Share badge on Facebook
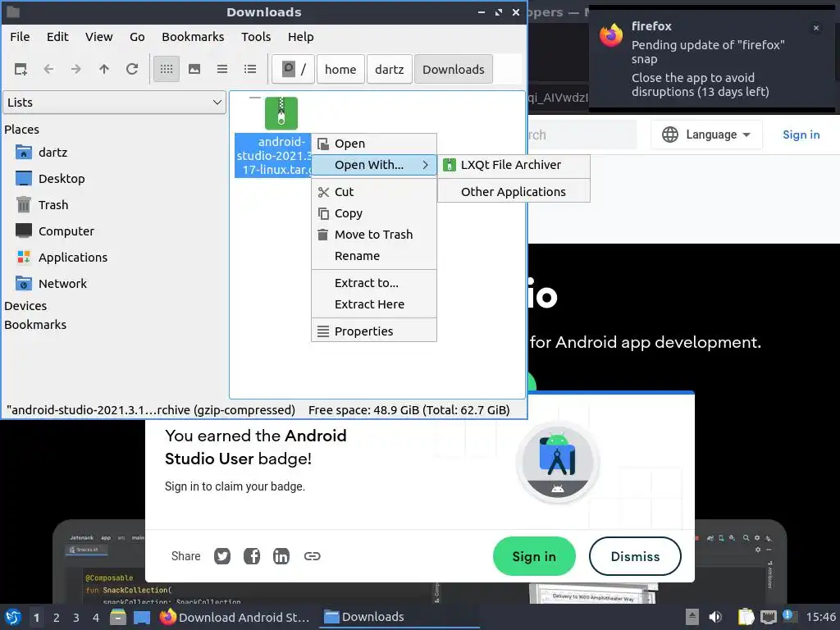Image resolution: width=840 pixels, height=630 pixels. (252, 556)
